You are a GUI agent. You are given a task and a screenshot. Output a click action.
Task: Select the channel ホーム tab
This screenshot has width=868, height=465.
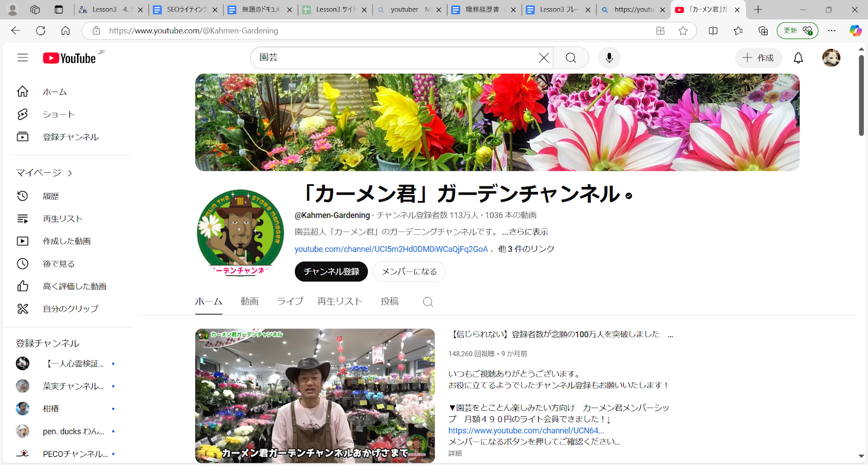click(209, 301)
